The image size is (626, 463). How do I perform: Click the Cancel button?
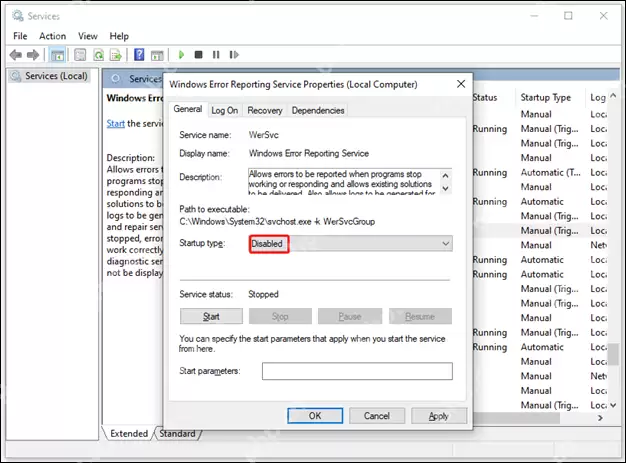pos(377,416)
